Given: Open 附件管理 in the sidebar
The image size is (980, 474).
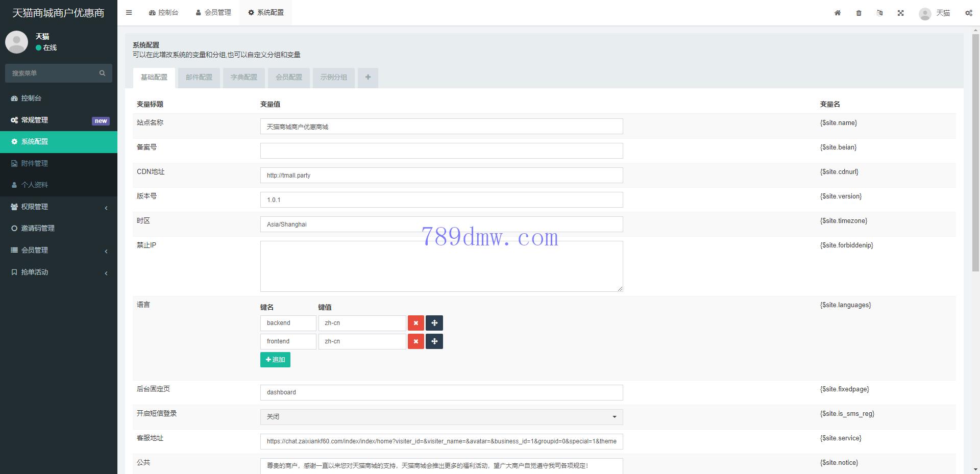Looking at the screenshot, I should tap(35, 163).
